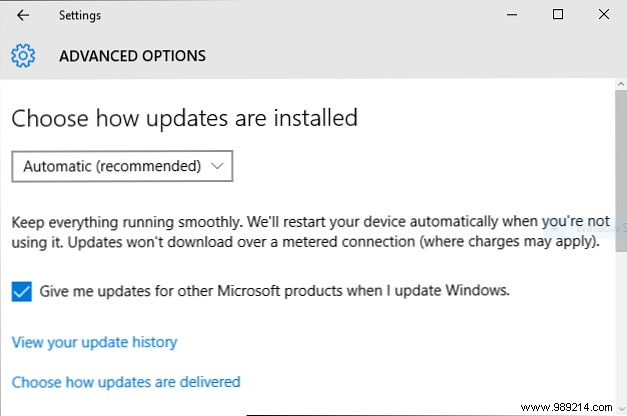Click the Settings window title text
The width and height of the screenshot is (627, 416).
tap(80, 15)
